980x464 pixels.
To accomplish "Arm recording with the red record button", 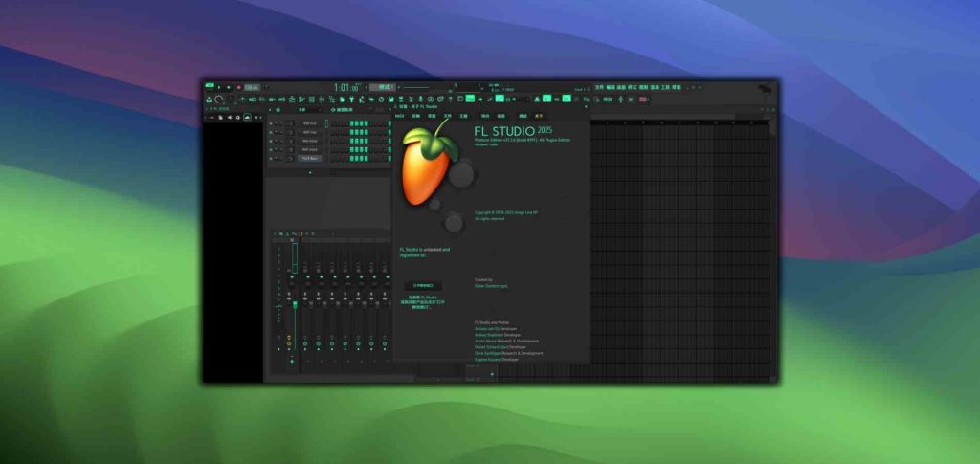I will tap(238, 87).
